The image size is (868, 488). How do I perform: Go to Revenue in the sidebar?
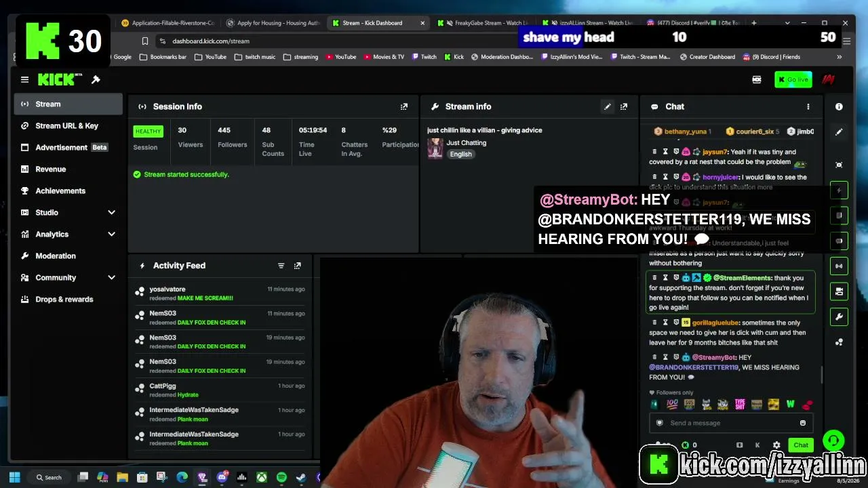[x=68, y=169]
